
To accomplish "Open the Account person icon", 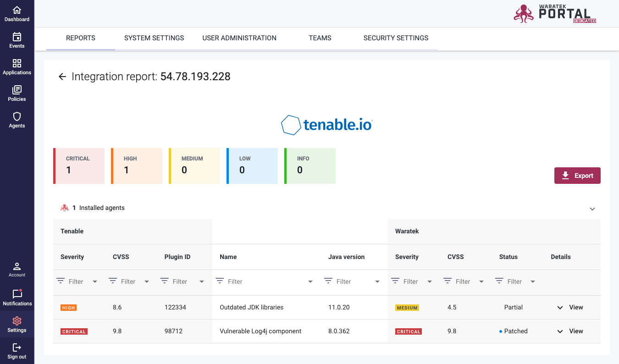I will [x=17, y=266].
